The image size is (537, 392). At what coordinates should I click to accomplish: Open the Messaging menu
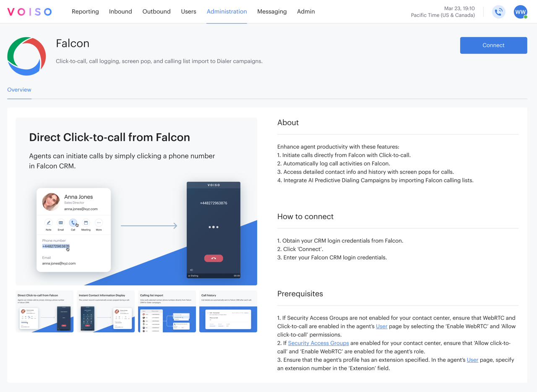pos(272,12)
